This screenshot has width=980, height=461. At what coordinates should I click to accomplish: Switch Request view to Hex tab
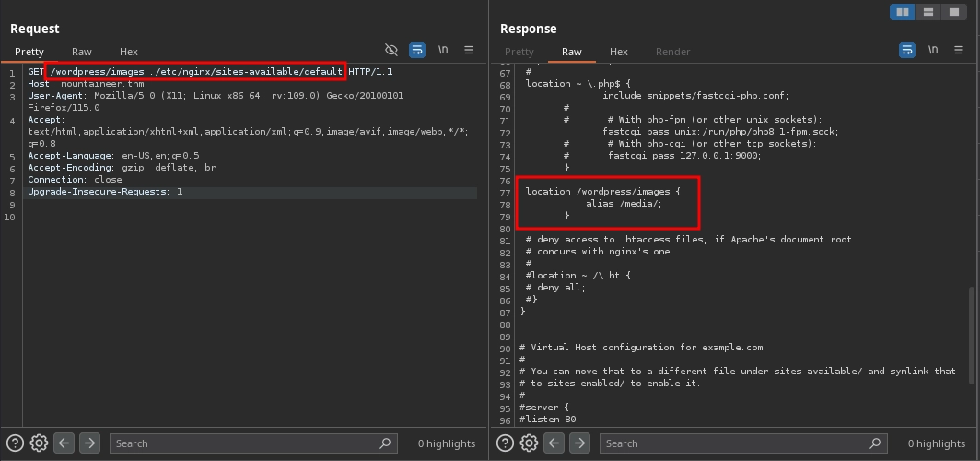tap(128, 52)
